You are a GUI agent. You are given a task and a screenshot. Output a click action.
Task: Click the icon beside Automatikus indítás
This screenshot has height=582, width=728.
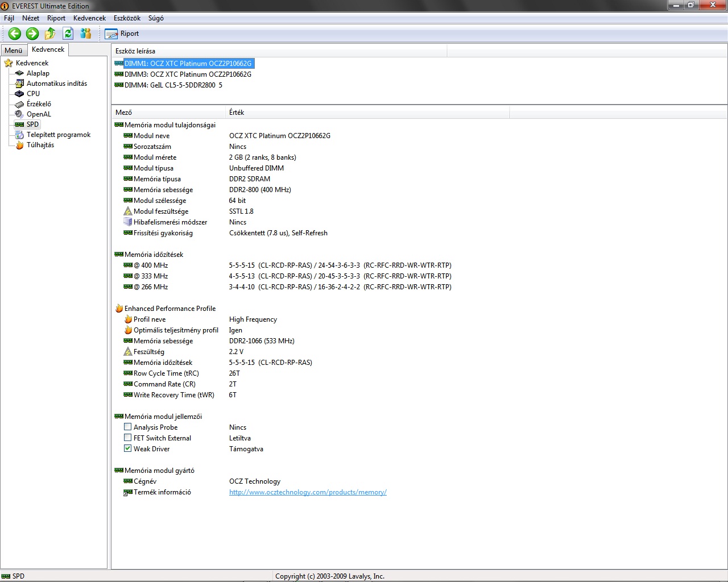click(19, 84)
